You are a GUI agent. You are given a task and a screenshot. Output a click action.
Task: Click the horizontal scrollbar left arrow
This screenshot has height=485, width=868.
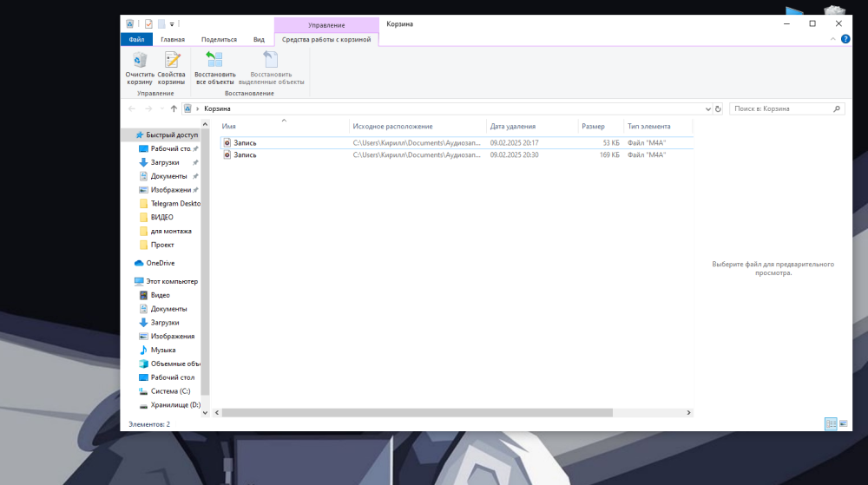pyautogui.click(x=217, y=413)
